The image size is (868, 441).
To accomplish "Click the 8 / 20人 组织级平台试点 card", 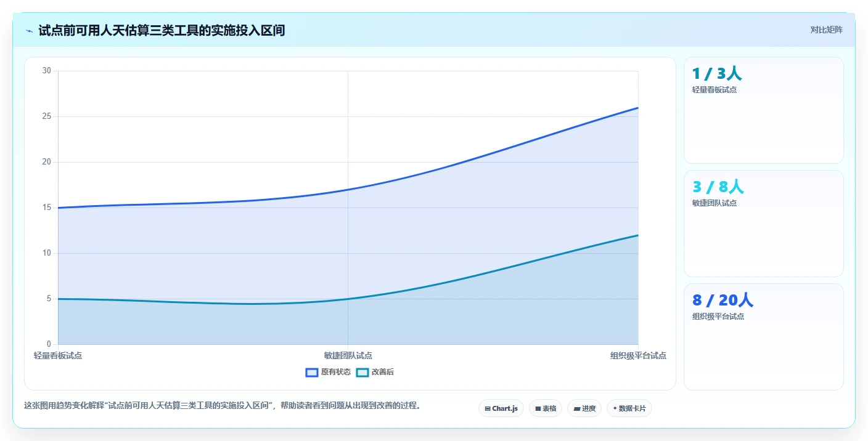I will pyautogui.click(x=764, y=337).
